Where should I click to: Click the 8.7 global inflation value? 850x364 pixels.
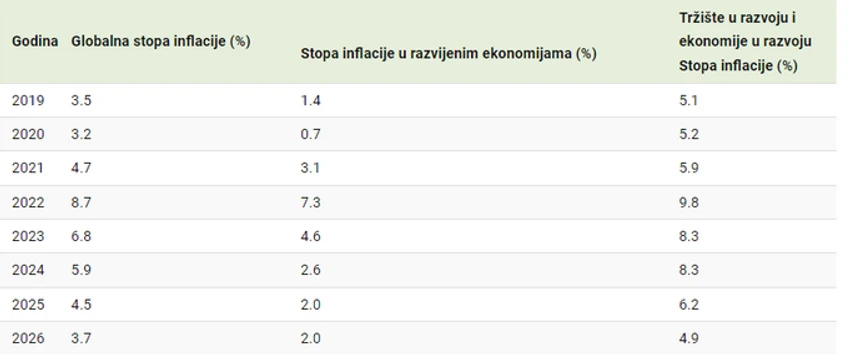[x=81, y=202]
